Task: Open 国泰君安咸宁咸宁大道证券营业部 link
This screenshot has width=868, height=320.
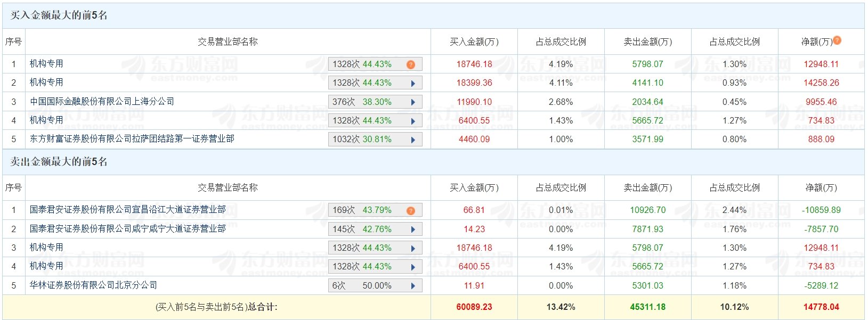Action: pos(128,228)
